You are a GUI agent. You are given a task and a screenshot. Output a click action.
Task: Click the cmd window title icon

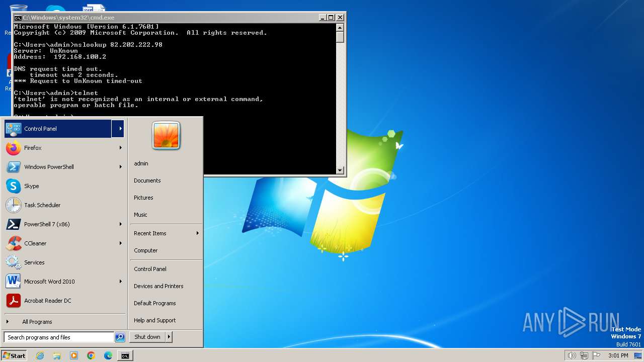18,18
